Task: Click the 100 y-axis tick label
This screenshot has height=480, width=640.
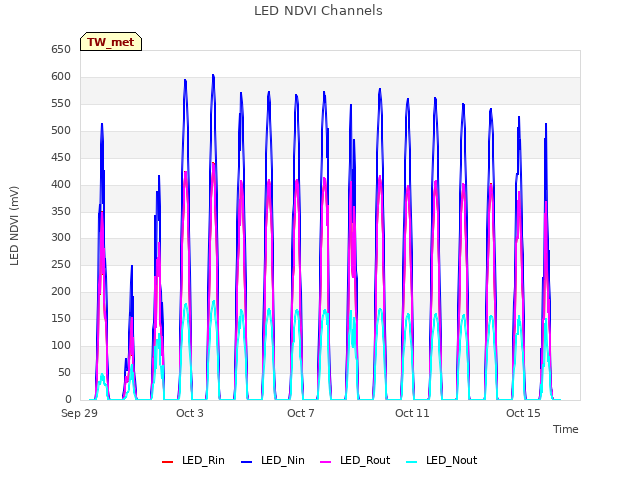Action: (61, 345)
